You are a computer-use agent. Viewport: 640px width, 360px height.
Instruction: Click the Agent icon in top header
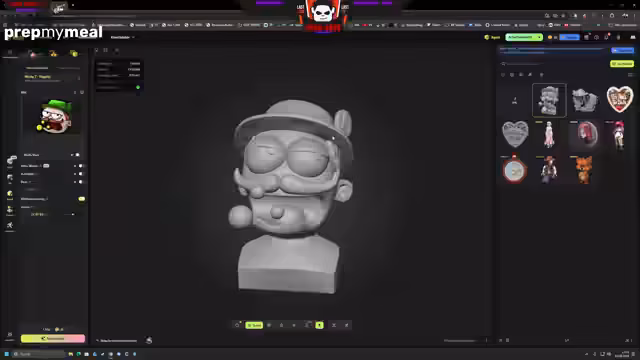coord(492,37)
